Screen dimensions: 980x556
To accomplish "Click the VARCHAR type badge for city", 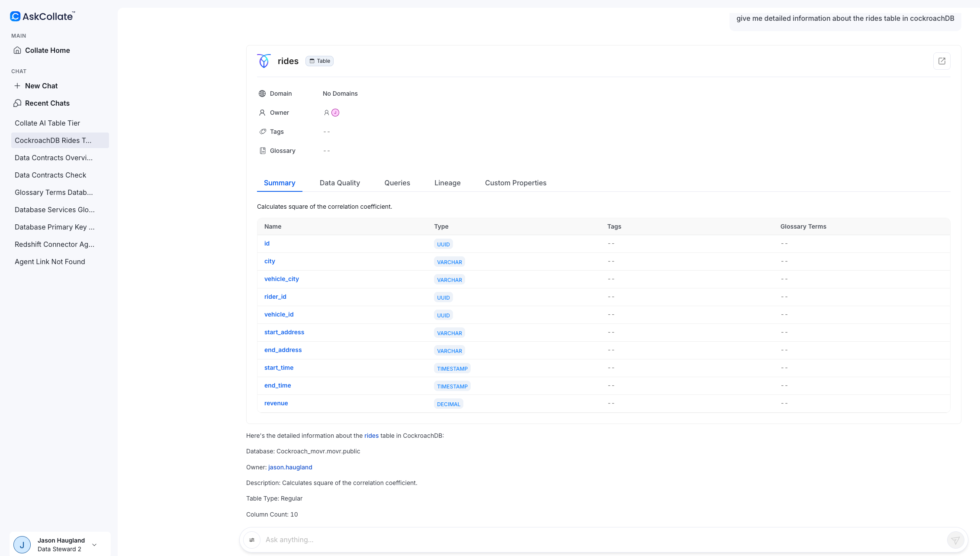I will point(450,262).
